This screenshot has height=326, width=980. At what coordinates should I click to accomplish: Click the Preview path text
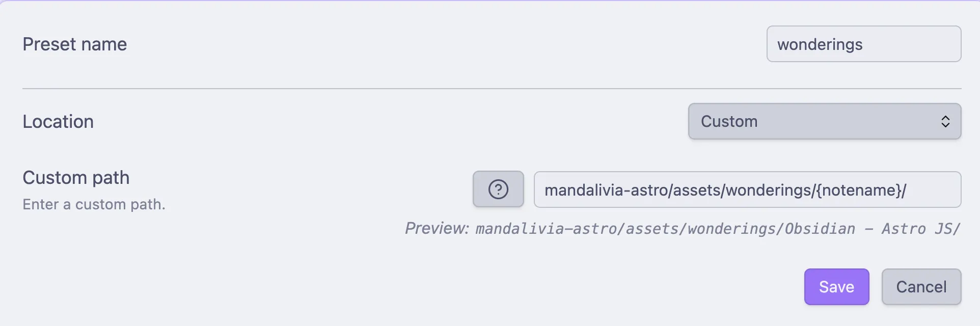(x=683, y=229)
